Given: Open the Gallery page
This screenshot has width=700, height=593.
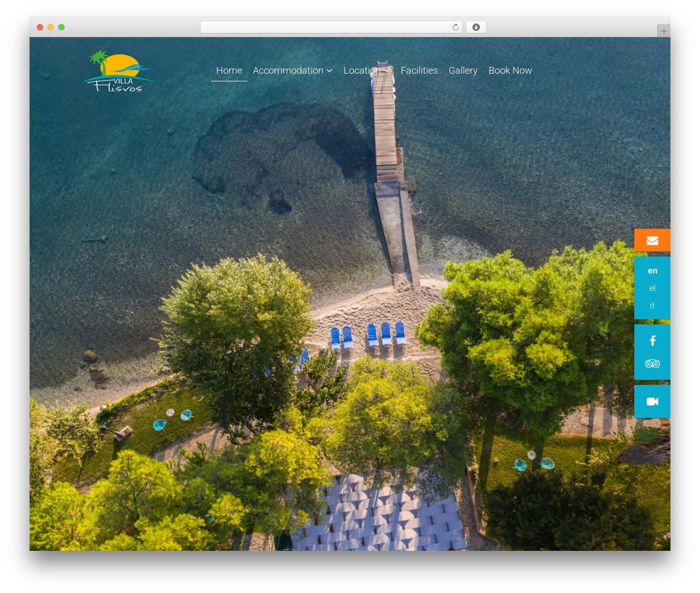Looking at the screenshot, I should pyautogui.click(x=463, y=71).
